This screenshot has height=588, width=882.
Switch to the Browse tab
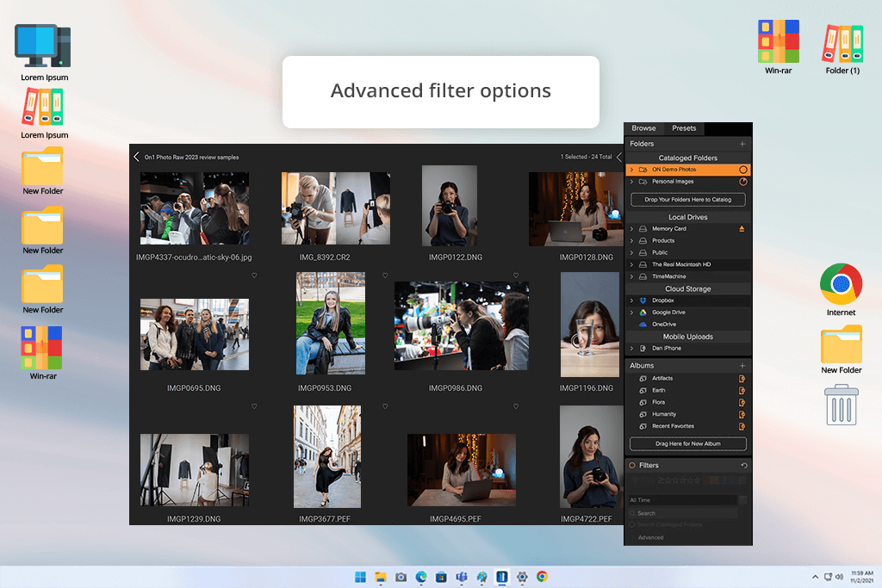click(x=643, y=128)
